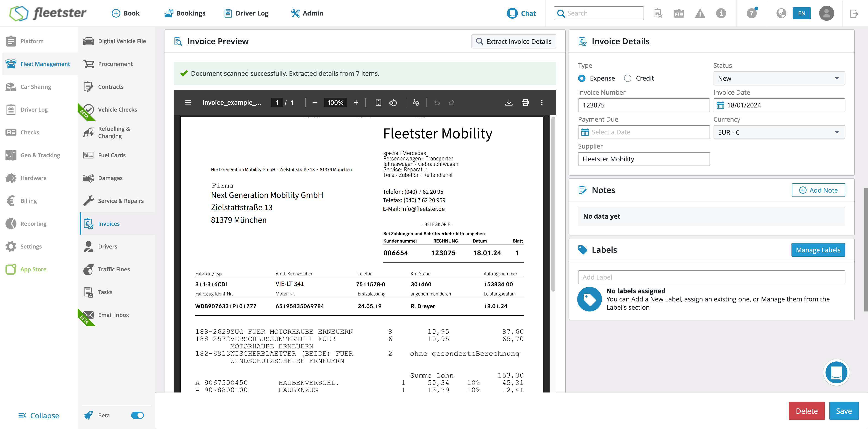
Task: Click the Manage Labels button
Action: point(818,250)
